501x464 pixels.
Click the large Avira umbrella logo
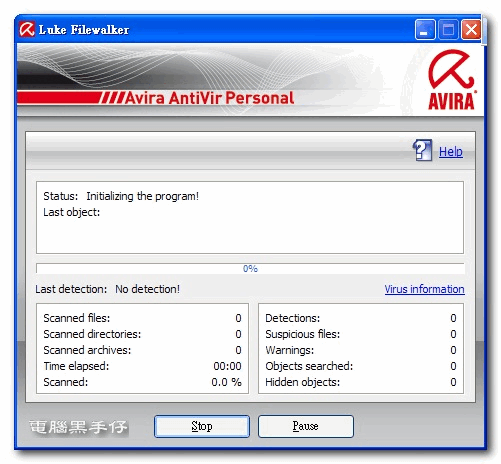coord(452,80)
